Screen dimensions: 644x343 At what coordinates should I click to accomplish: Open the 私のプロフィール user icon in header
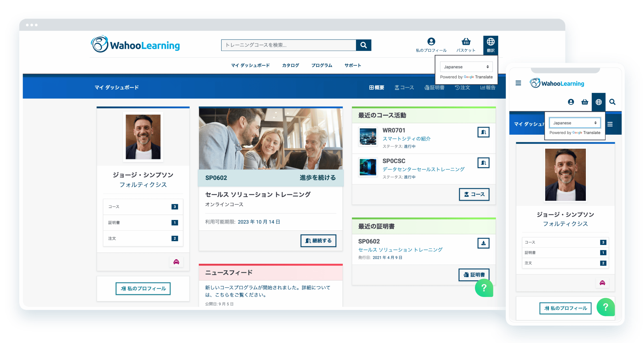pos(431,42)
